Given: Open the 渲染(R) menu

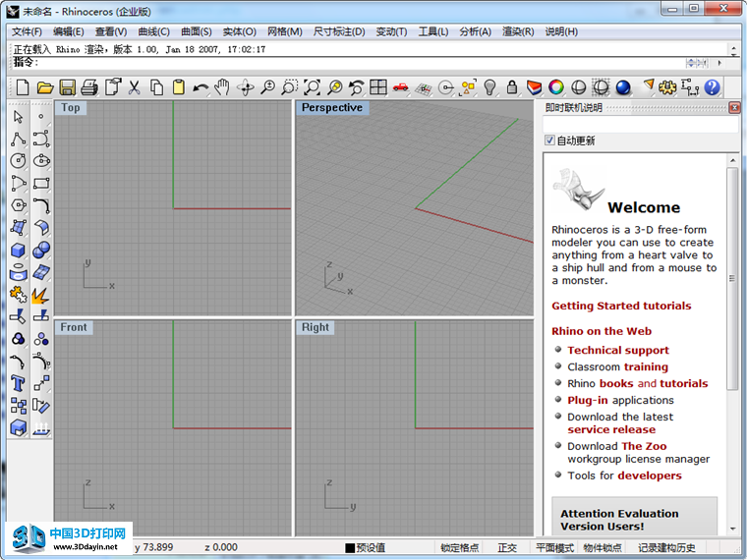Looking at the screenshot, I should (x=518, y=31).
